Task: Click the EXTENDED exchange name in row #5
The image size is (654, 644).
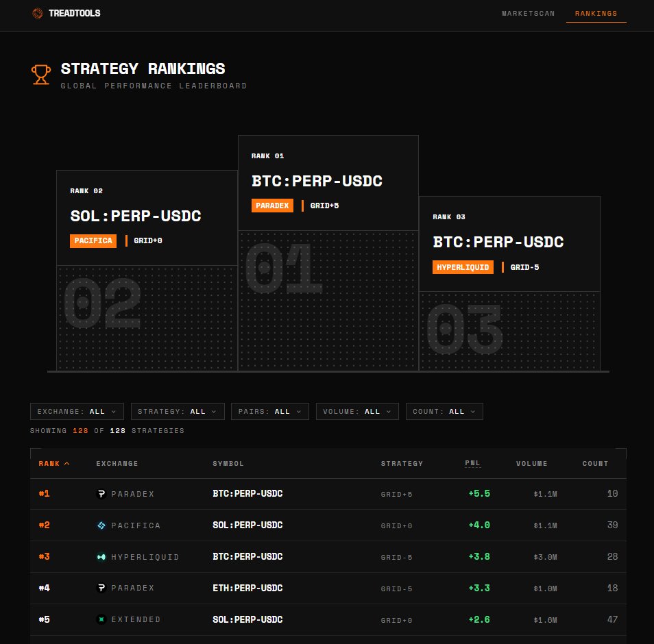Action: pos(136,619)
